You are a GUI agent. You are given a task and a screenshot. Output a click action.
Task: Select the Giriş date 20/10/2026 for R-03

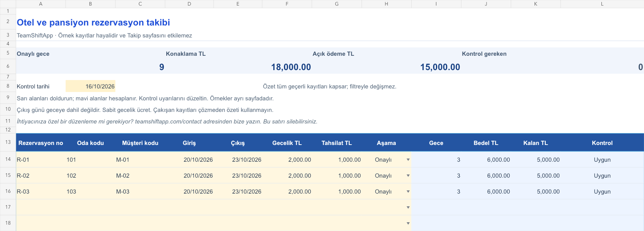click(189, 192)
